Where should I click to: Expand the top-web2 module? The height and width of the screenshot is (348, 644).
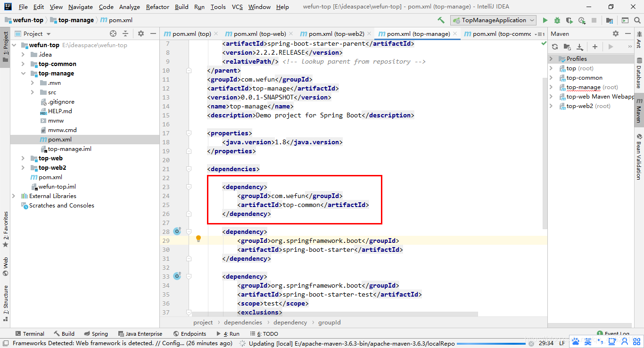tap(23, 168)
